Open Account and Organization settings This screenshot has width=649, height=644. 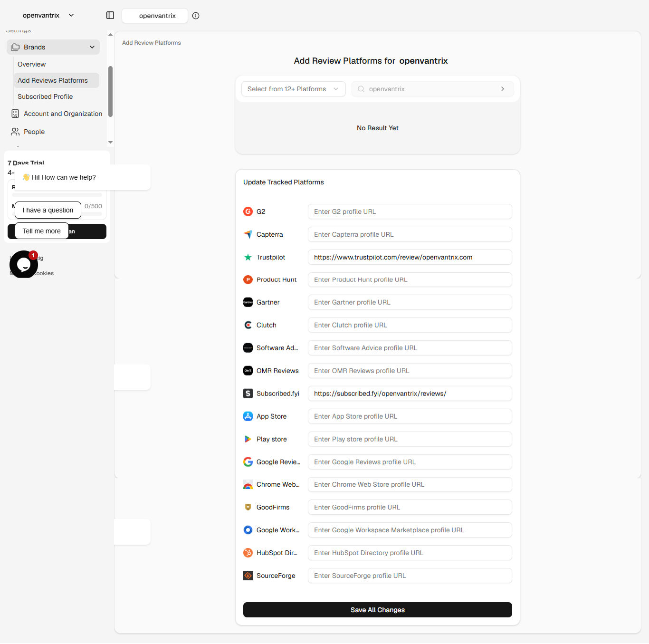(x=56, y=114)
